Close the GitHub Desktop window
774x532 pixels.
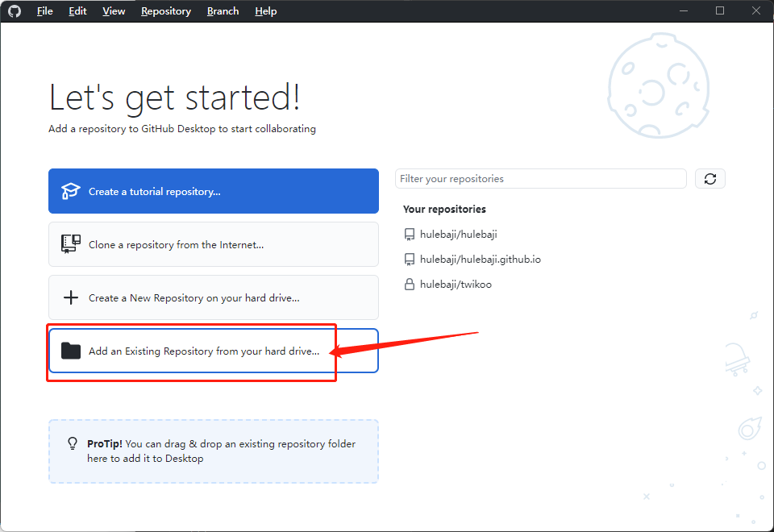pos(755,10)
